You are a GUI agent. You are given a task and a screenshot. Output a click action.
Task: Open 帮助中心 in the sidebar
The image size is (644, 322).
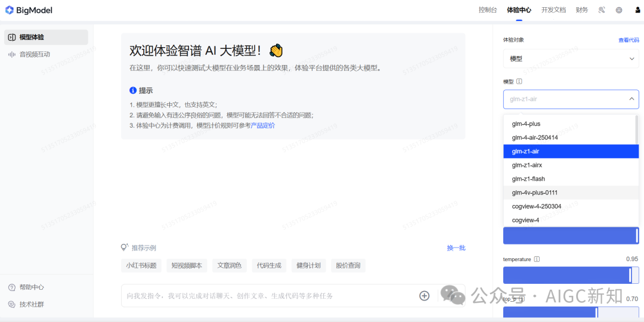click(32, 287)
